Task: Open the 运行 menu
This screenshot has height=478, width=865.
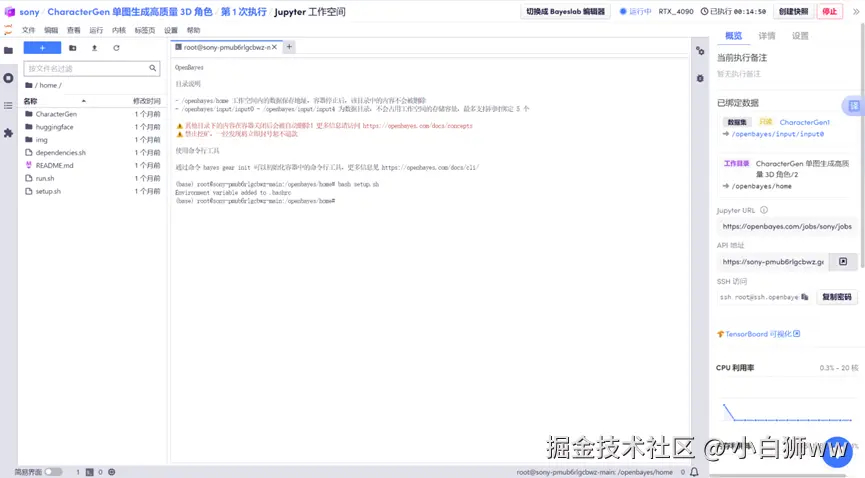Action: pyautogui.click(x=96, y=30)
